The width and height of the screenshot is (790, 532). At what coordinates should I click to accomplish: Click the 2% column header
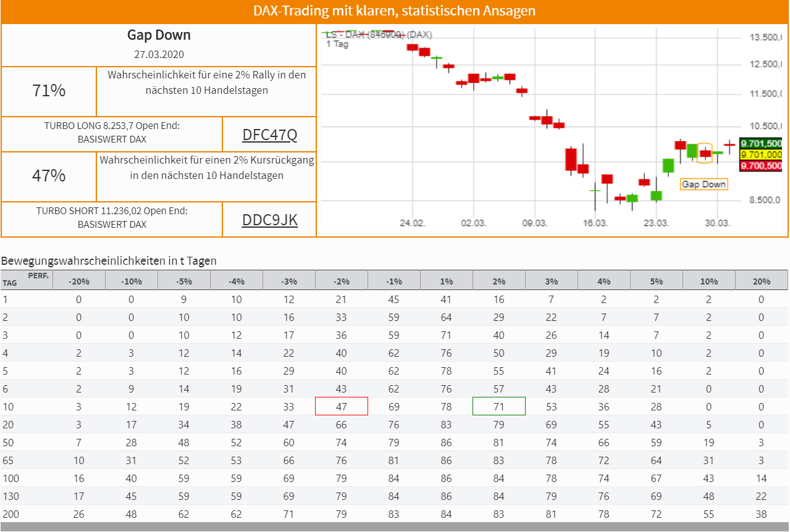pos(499,281)
